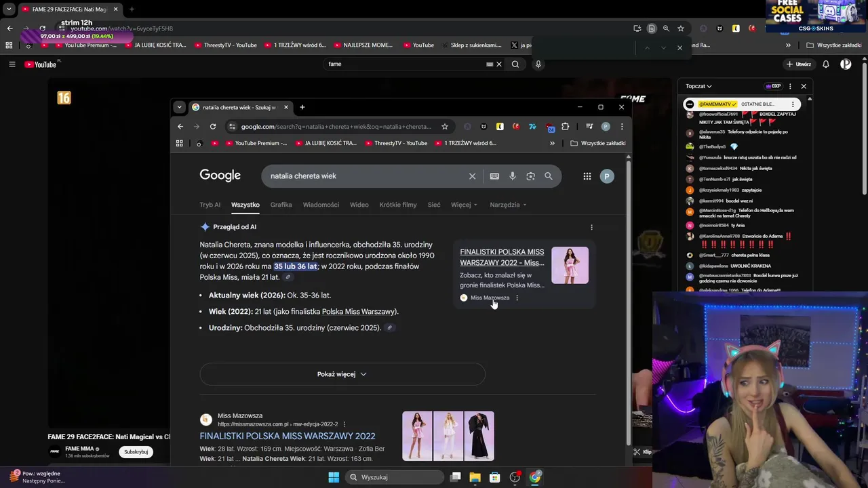The height and width of the screenshot is (488, 868).
Task: Click the Google logo
Action: [220, 176]
